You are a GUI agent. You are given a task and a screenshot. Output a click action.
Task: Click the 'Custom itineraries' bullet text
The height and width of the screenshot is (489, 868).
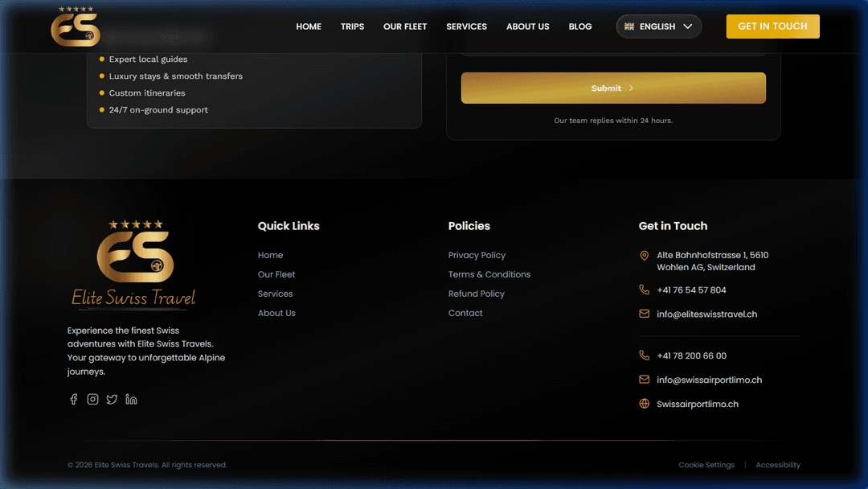(147, 93)
